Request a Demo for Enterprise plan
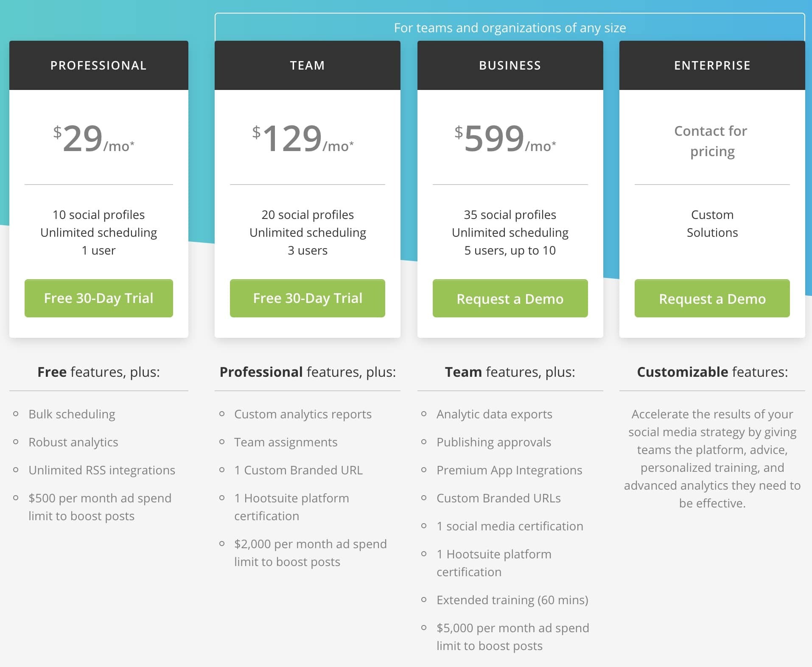 click(x=712, y=299)
